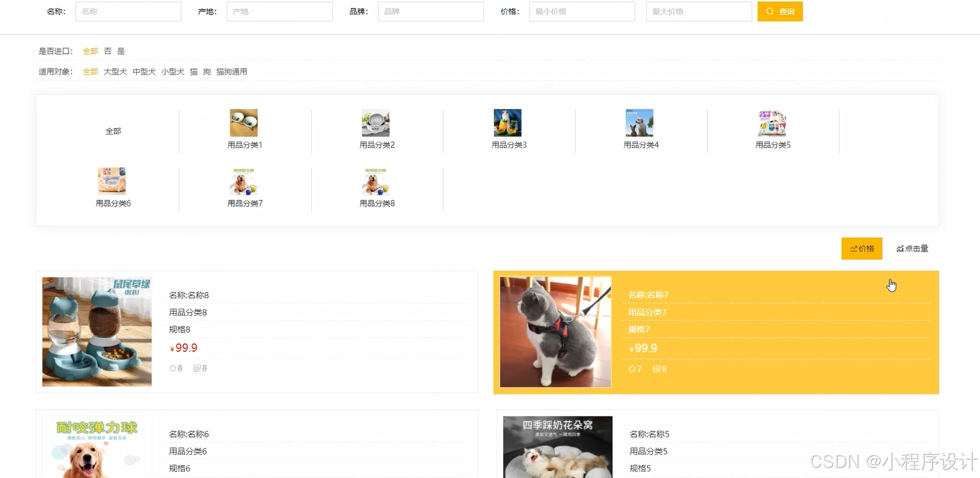Click the 名称:名称7 product title
Viewport: 980px width, 478px height.
click(x=648, y=295)
